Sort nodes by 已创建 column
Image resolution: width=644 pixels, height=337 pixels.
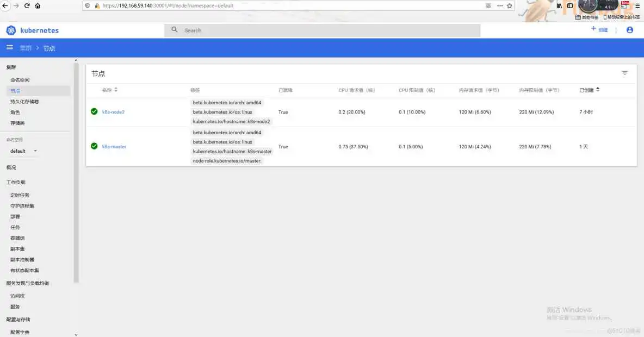(x=590, y=90)
